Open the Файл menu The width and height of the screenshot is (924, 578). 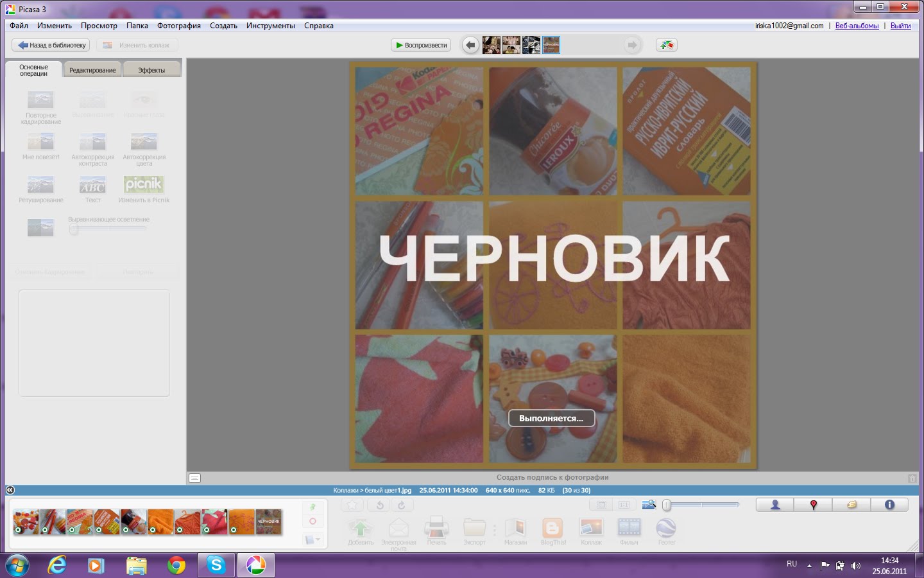click(19, 26)
